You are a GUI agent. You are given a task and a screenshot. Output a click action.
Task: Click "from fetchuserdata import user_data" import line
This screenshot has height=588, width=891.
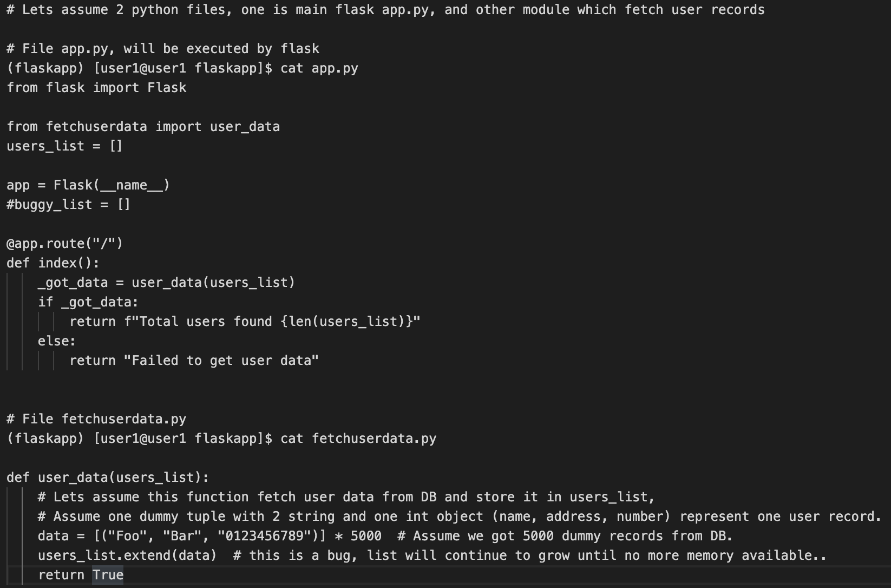pyautogui.click(x=143, y=127)
